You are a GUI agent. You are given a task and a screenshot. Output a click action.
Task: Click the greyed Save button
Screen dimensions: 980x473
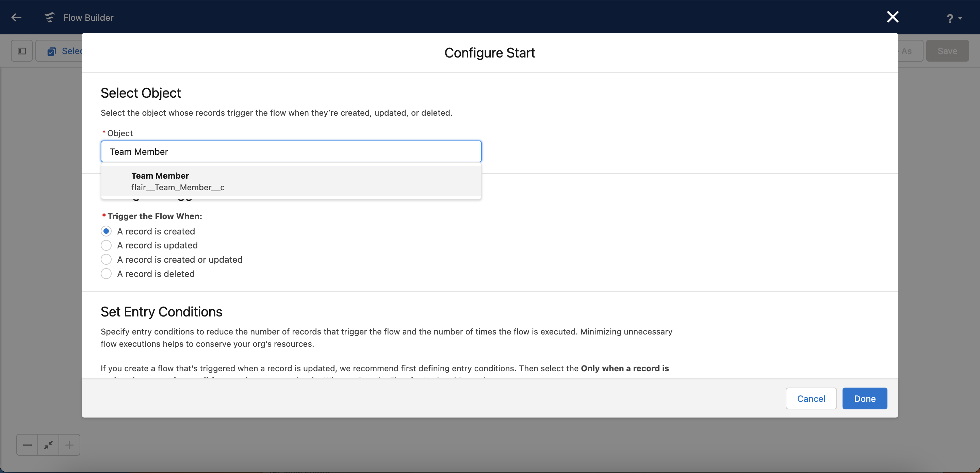click(947, 51)
